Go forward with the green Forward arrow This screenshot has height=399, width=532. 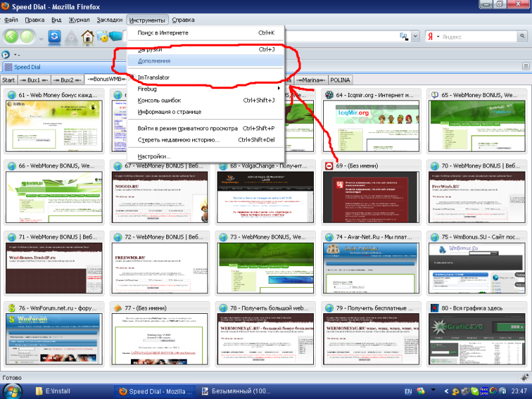[x=27, y=37]
